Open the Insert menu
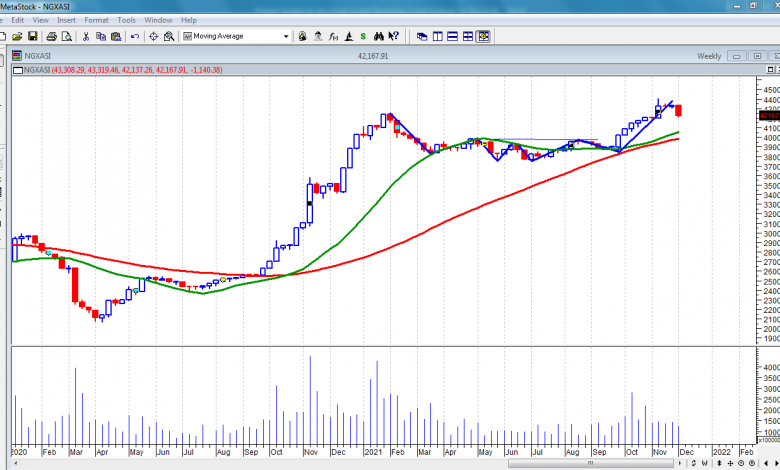Viewport: 780px width, 470px height. (66, 20)
